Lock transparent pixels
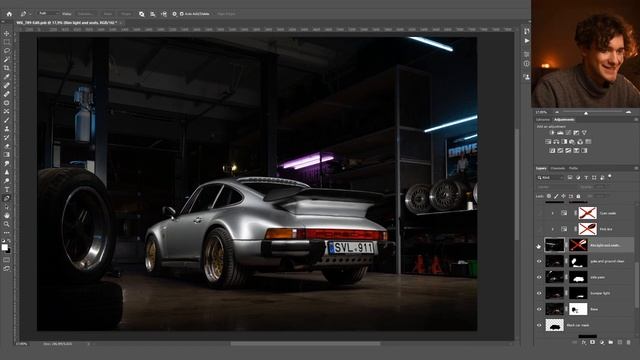640x360 pixels. coord(549,196)
